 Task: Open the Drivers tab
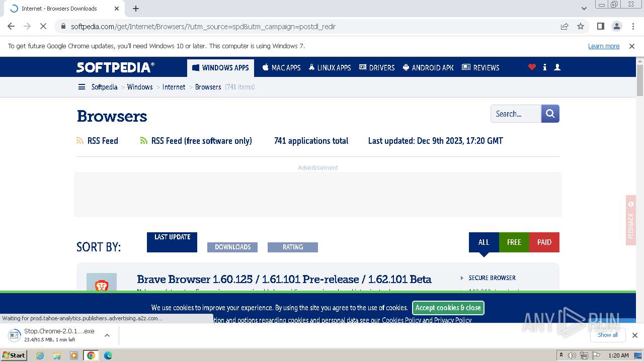click(x=377, y=67)
